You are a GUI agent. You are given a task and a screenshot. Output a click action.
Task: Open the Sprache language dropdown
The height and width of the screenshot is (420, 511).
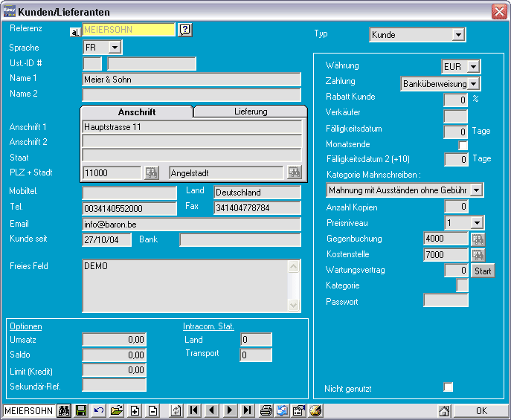coord(115,48)
